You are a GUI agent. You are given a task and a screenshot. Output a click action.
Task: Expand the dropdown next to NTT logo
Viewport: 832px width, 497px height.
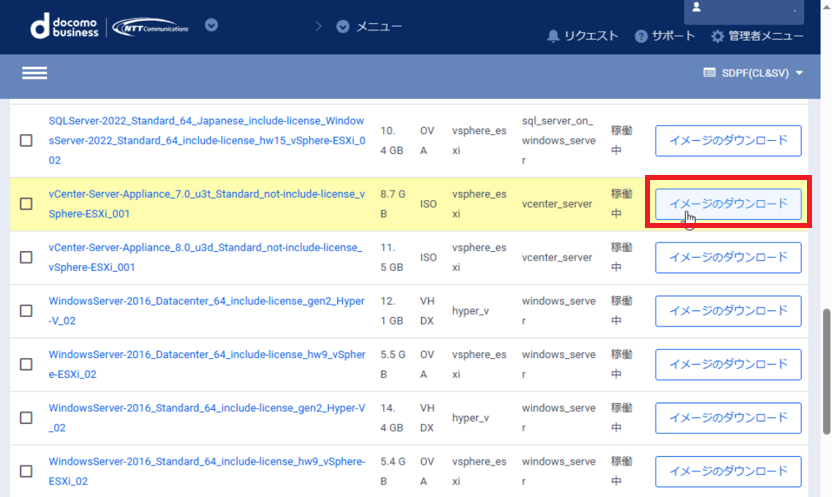(x=211, y=25)
